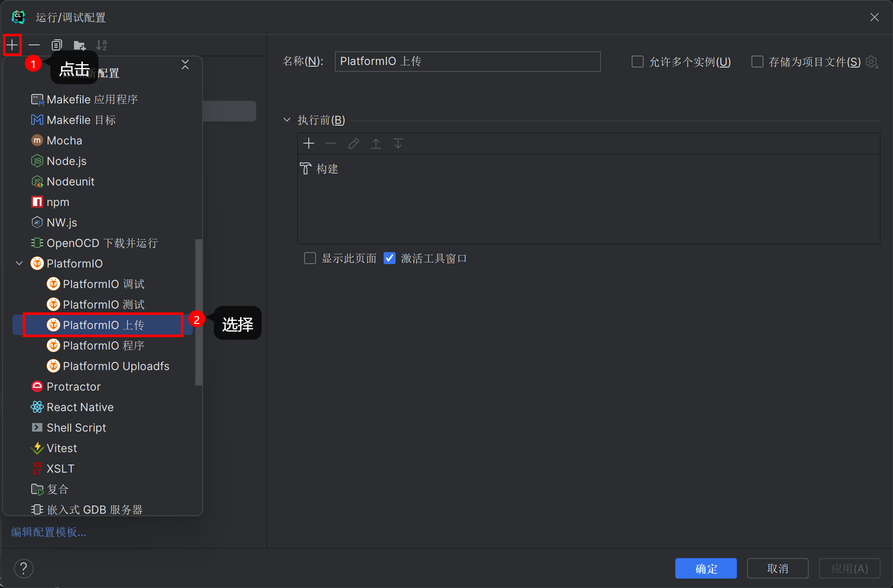Select PlatformIO 测试 configuration
The width and height of the screenshot is (893, 588).
point(103,305)
